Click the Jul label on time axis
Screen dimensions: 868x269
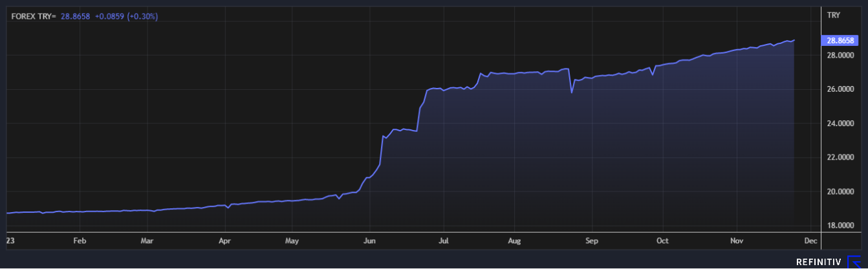point(443,241)
